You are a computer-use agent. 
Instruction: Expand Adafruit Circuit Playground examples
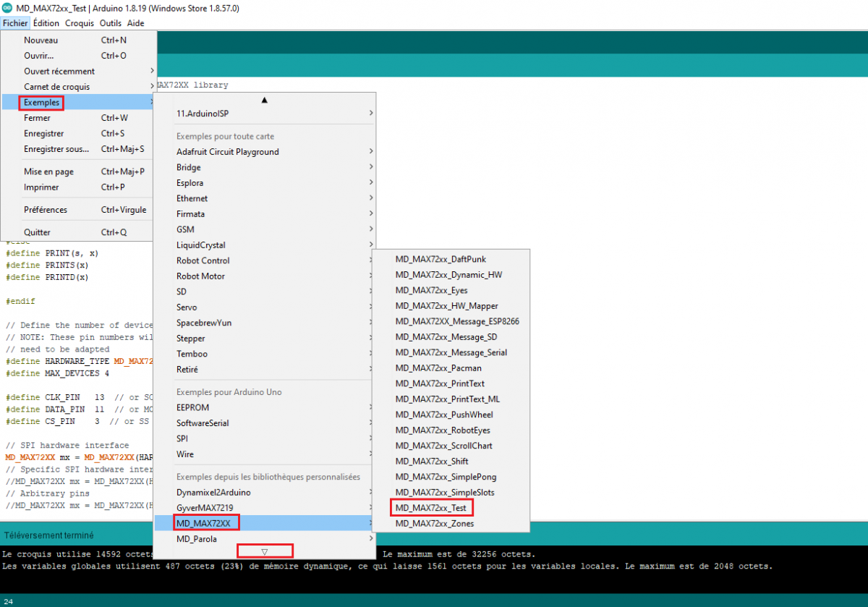(264, 152)
